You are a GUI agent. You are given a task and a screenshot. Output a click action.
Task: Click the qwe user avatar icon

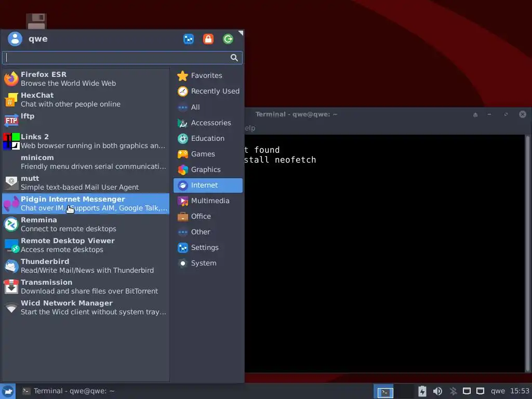pos(15,38)
